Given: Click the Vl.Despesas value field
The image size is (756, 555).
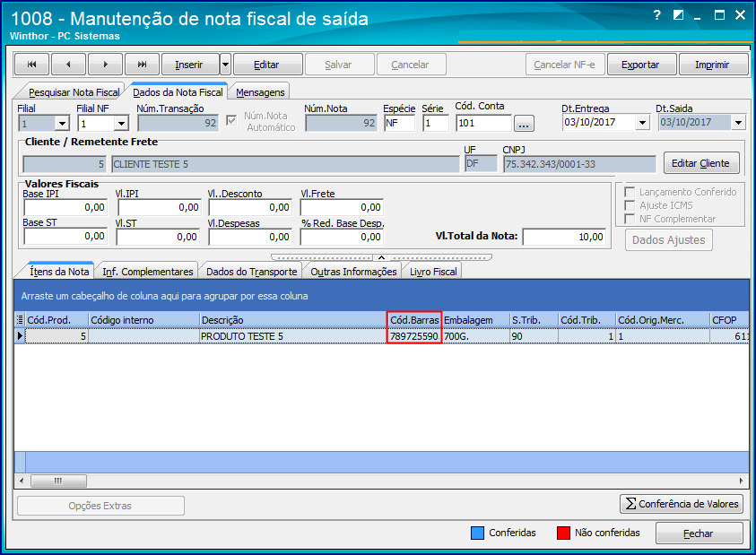Looking at the screenshot, I should (250, 237).
